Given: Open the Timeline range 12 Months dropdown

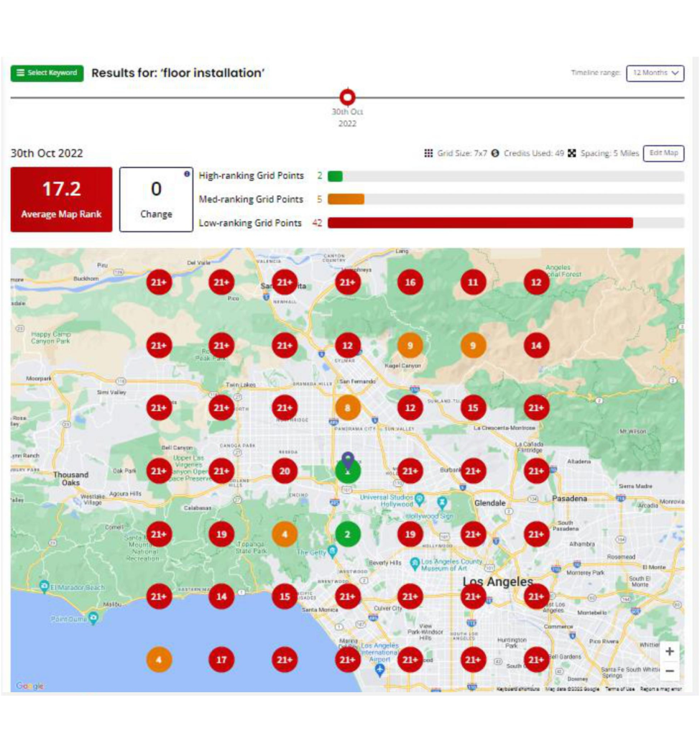Looking at the screenshot, I should point(655,73).
